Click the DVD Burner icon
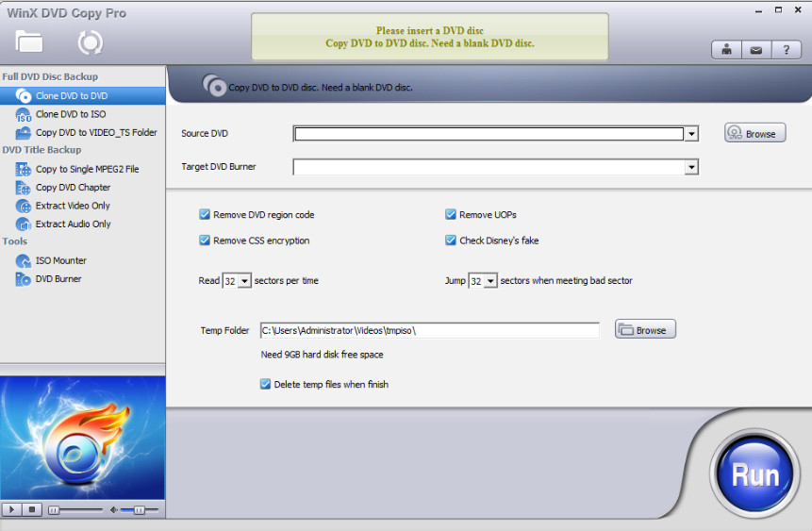The image size is (812, 531). pyautogui.click(x=24, y=279)
